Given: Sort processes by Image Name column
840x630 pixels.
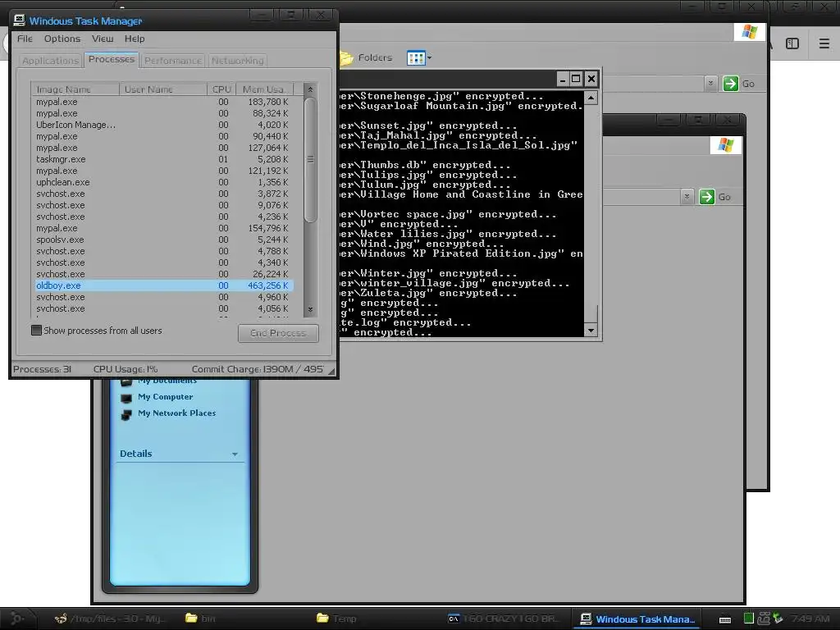Looking at the screenshot, I should [x=75, y=89].
